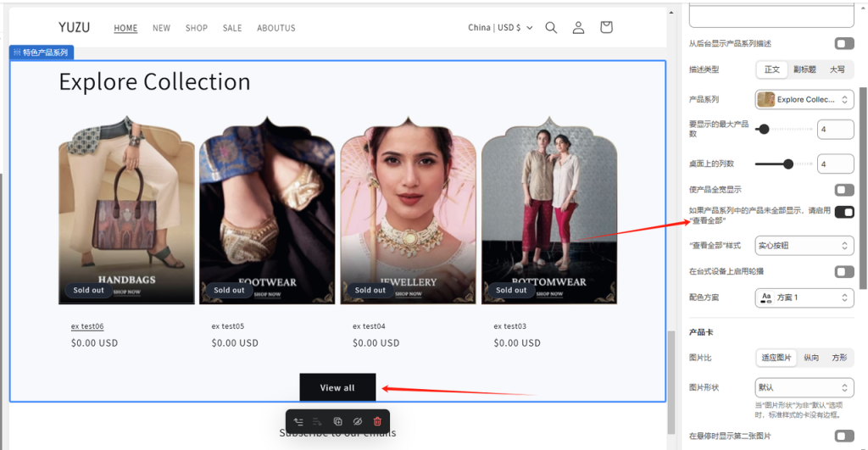Move section up using floating toolbar icon
The image size is (868, 450).
coord(298,421)
